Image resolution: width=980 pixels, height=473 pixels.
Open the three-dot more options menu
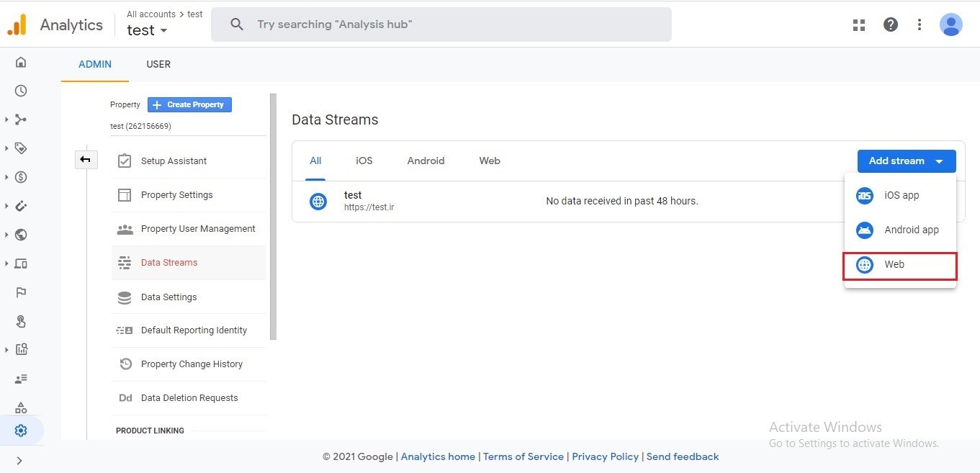[x=920, y=24]
